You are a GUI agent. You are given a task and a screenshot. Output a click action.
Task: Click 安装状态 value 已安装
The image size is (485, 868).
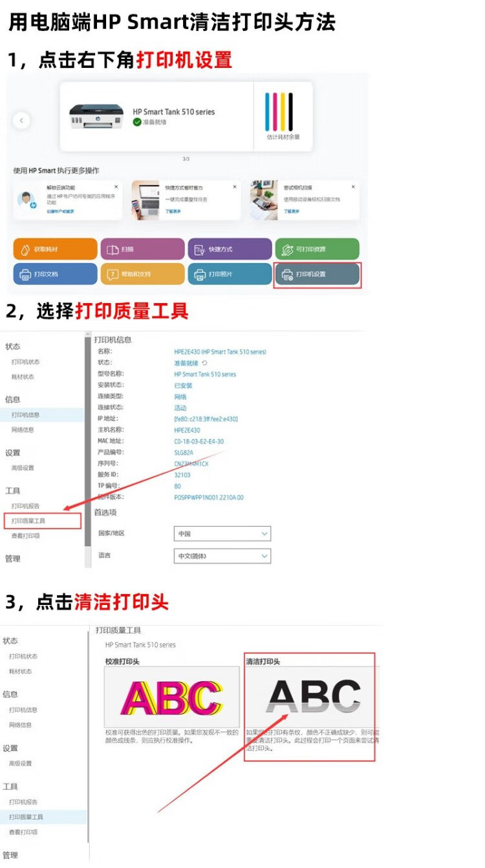183,386
